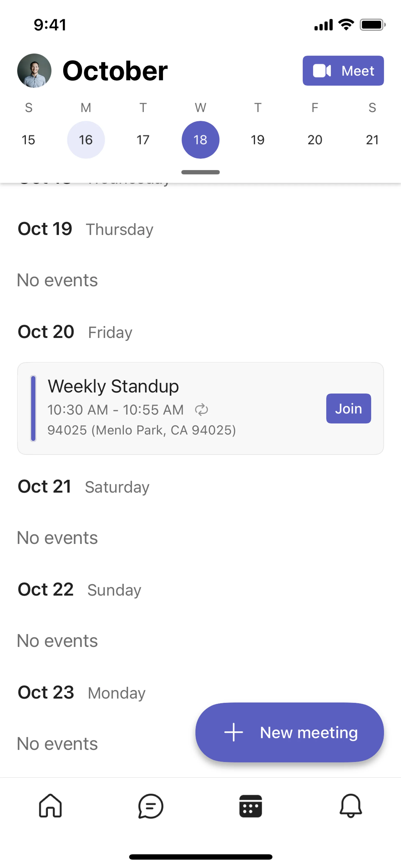401x868 pixels.
Task: Select Wednesday 18 in the week strip
Action: (200, 140)
